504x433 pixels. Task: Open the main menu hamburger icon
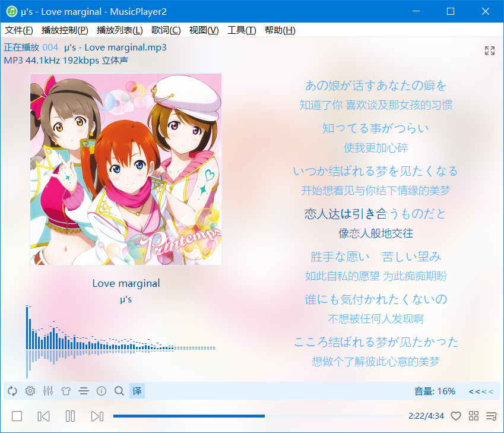point(84,391)
